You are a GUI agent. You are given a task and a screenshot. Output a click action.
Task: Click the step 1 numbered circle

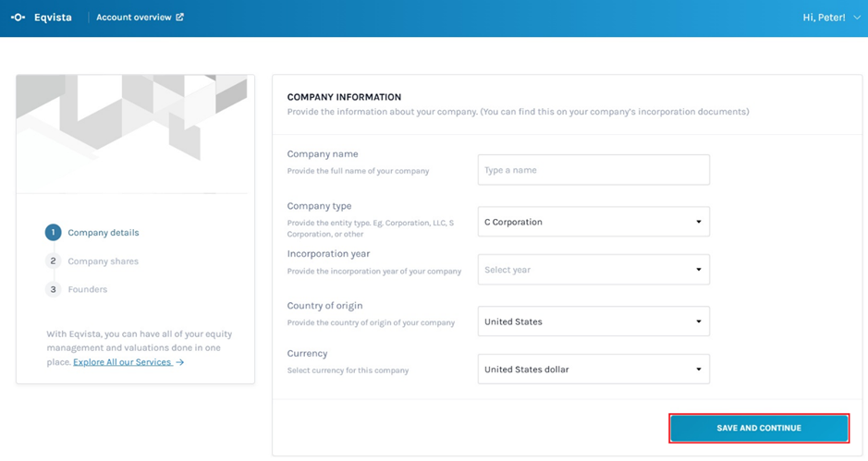tap(54, 233)
